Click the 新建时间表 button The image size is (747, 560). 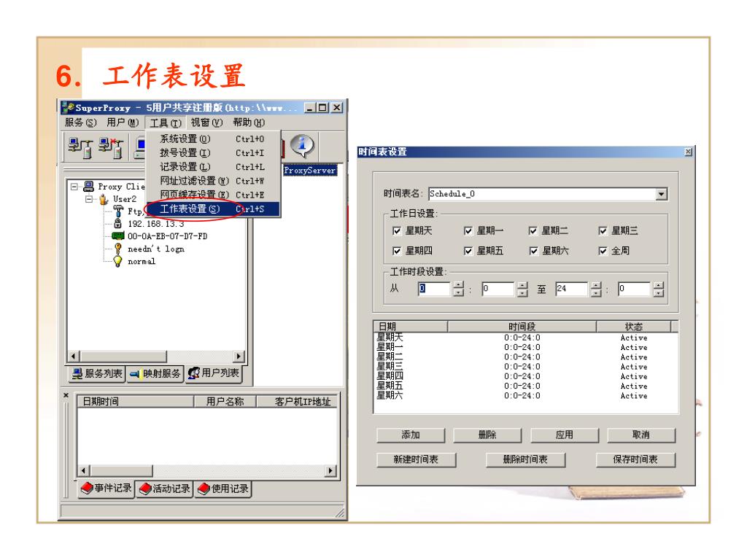click(x=416, y=459)
